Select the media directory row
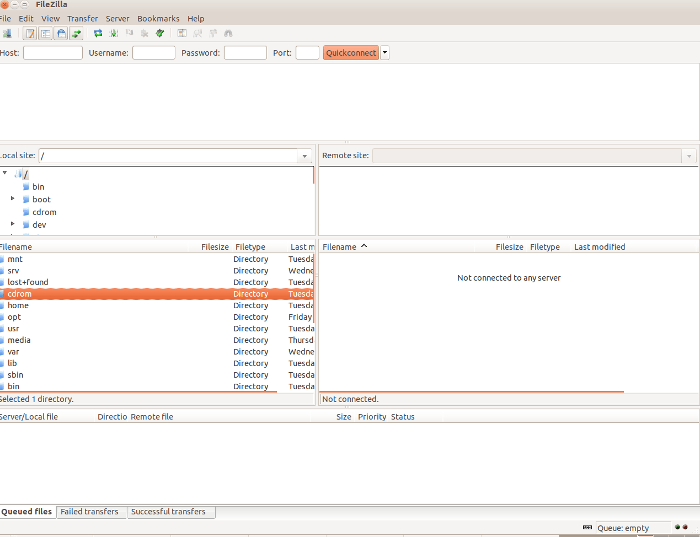 (x=156, y=340)
